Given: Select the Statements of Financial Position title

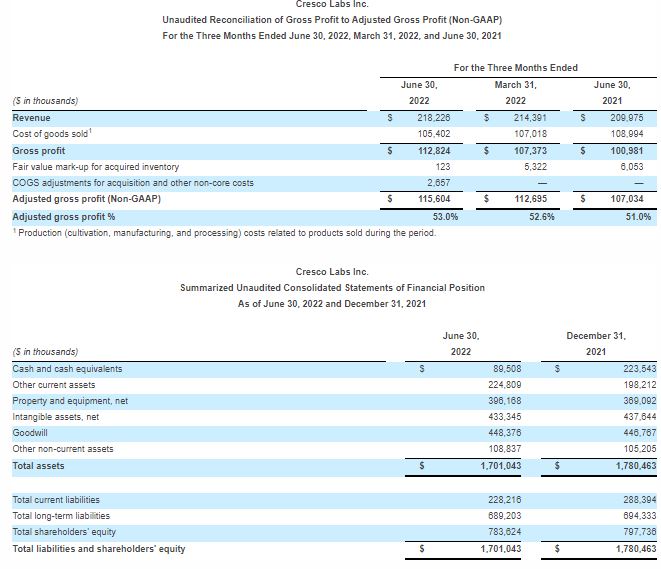Looking at the screenshot, I should (x=332, y=288).
